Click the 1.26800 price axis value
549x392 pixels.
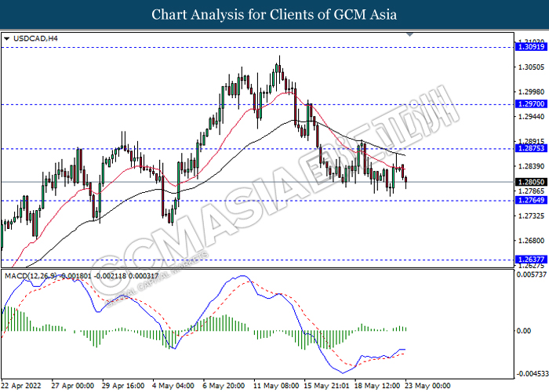(x=531, y=241)
